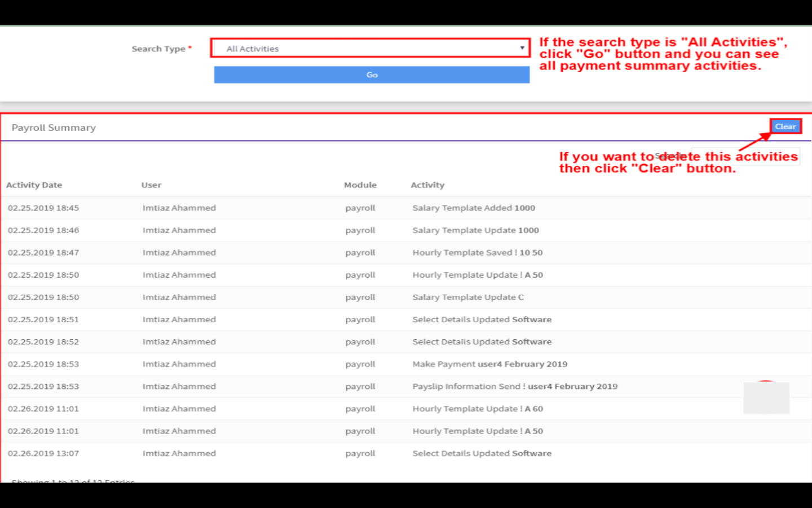Click Hourly Template Saved ! 10 50 entry
The image size is (812, 508).
[477, 253]
